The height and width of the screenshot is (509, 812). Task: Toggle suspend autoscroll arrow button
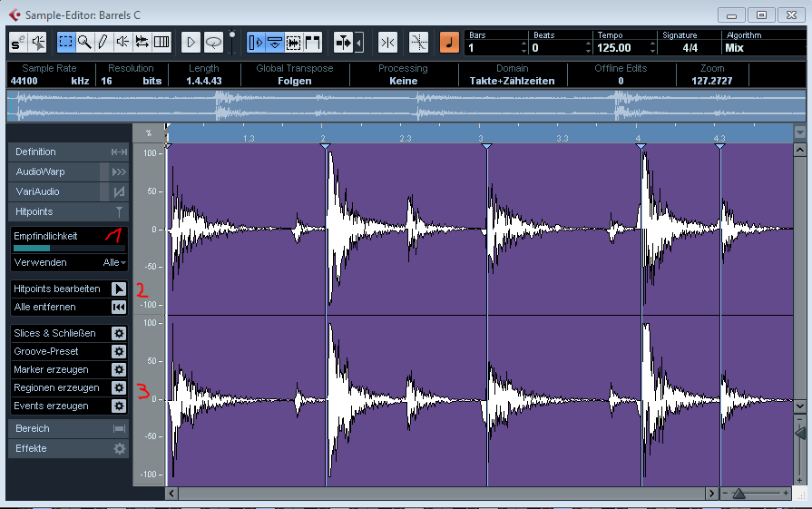coord(358,43)
